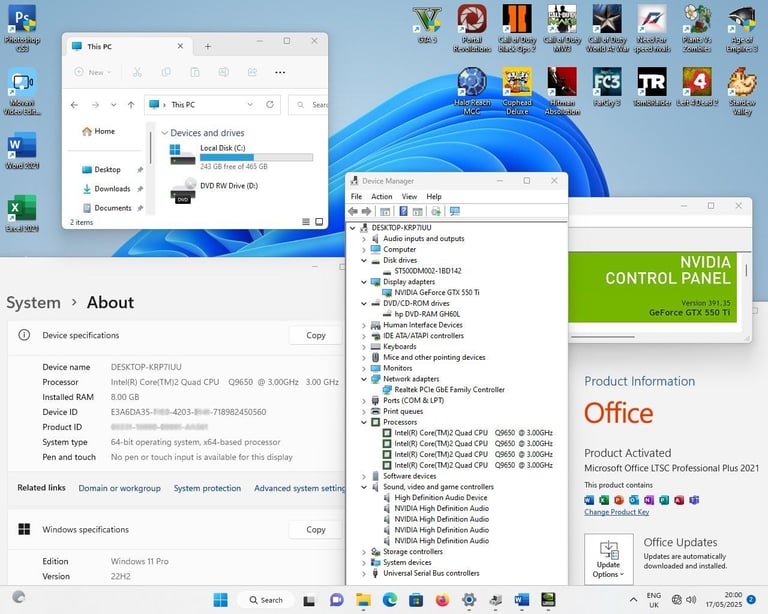Click scan for hardware changes monitor icon
This screenshot has width=768, height=614.
pos(455,211)
